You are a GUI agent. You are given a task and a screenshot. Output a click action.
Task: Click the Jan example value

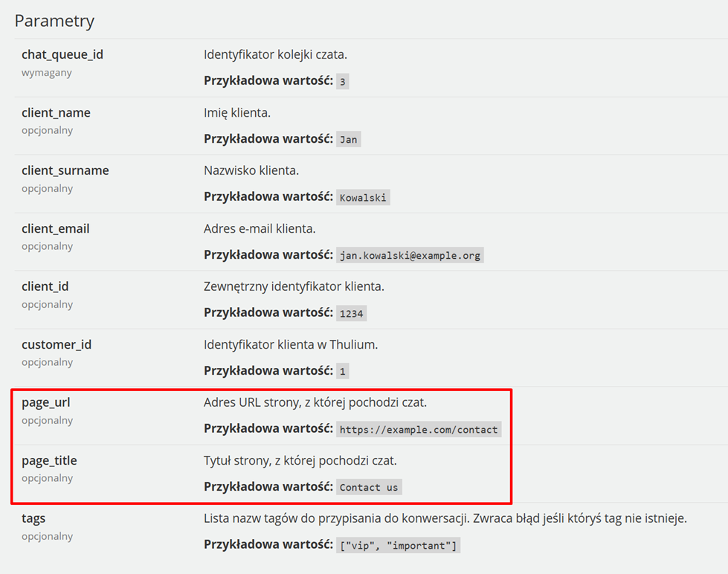348,139
